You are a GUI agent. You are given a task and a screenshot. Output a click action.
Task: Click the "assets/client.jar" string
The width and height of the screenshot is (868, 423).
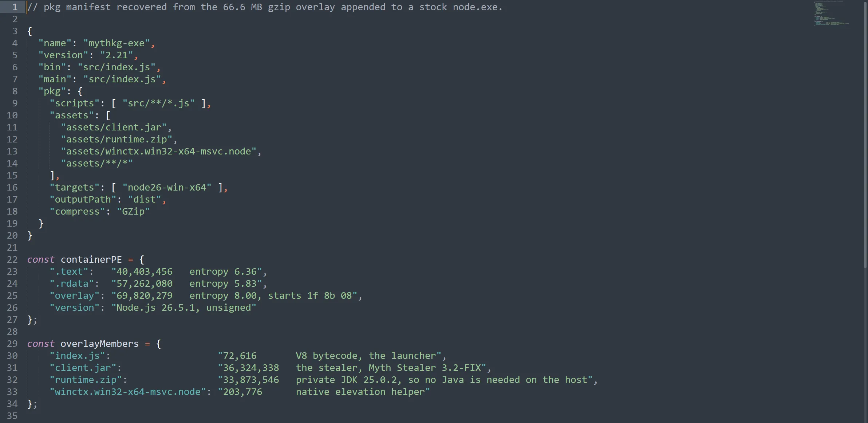pyautogui.click(x=114, y=128)
